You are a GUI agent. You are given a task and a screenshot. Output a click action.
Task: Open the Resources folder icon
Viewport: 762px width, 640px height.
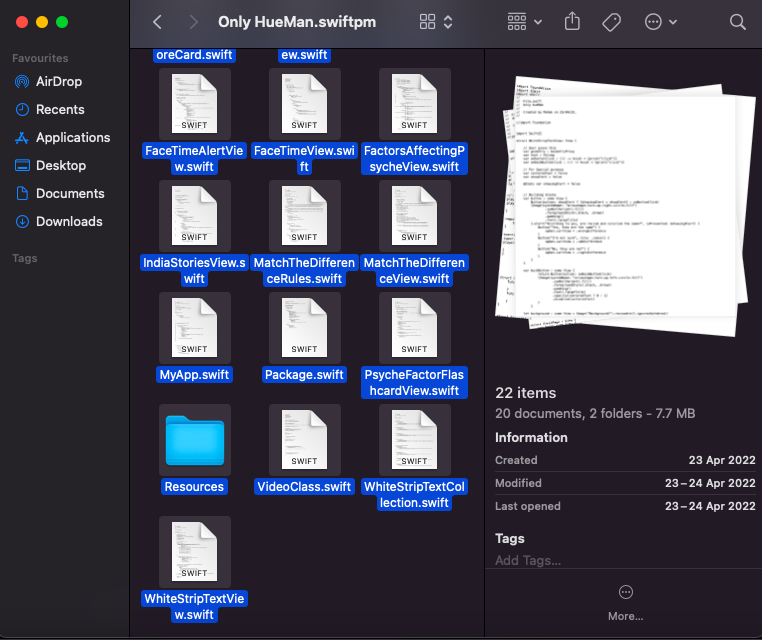194,440
